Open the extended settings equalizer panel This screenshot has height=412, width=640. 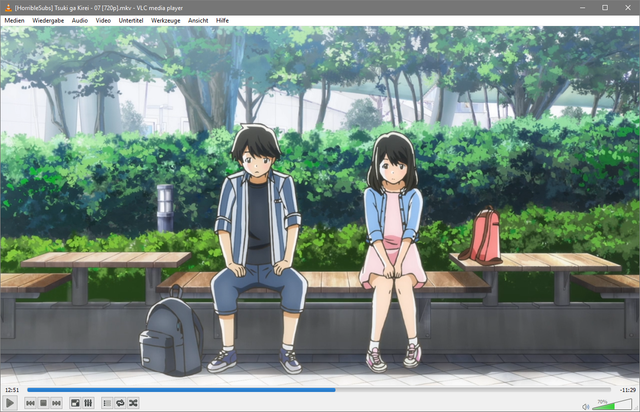(x=88, y=403)
